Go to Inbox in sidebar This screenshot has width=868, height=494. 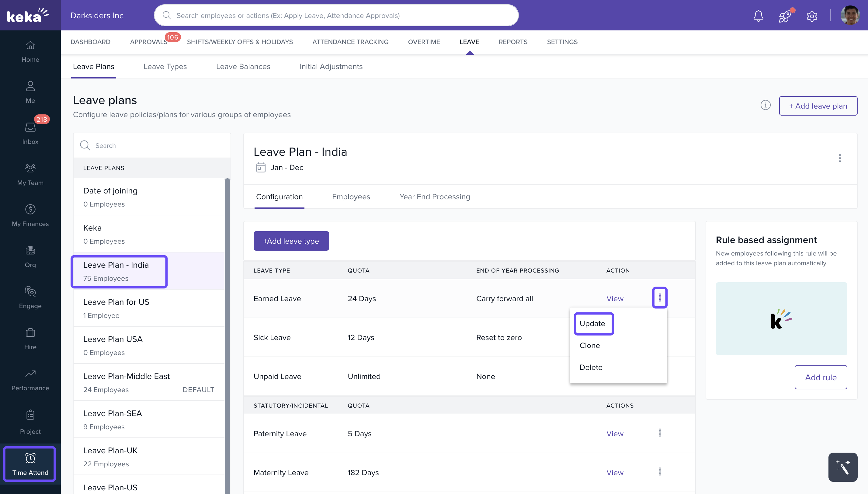coord(30,133)
